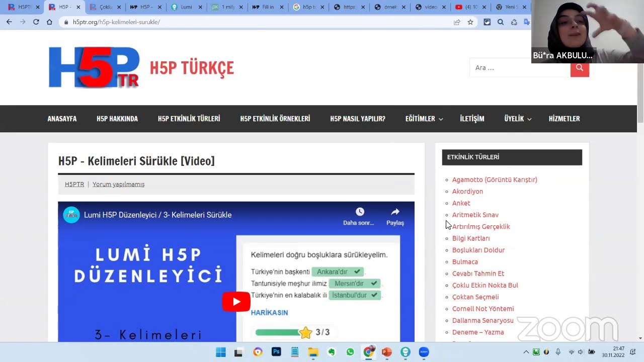The width and height of the screenshot is (644, 362).
Task: Open the Dallanma Senaryosu link
Action: 483,320
